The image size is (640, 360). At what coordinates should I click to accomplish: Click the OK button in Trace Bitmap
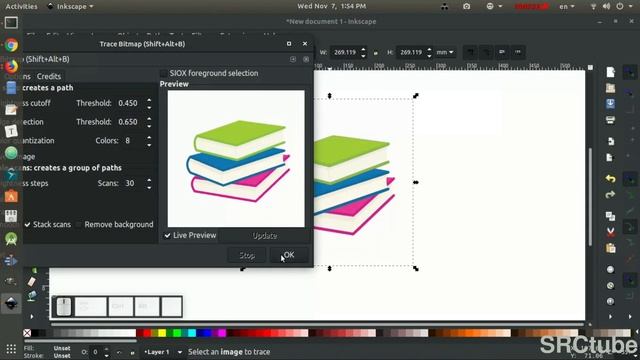pos(289,255)
